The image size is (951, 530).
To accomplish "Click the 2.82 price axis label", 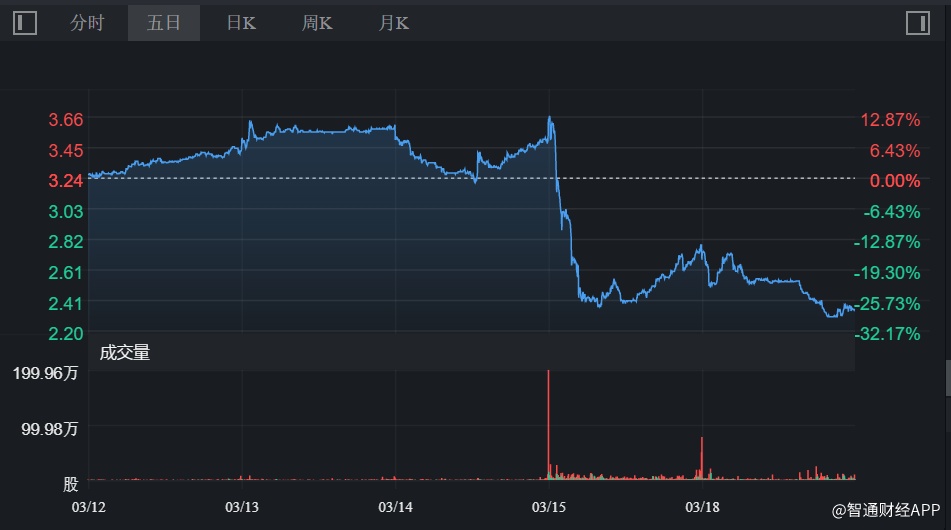I will (x=66, y=241).
